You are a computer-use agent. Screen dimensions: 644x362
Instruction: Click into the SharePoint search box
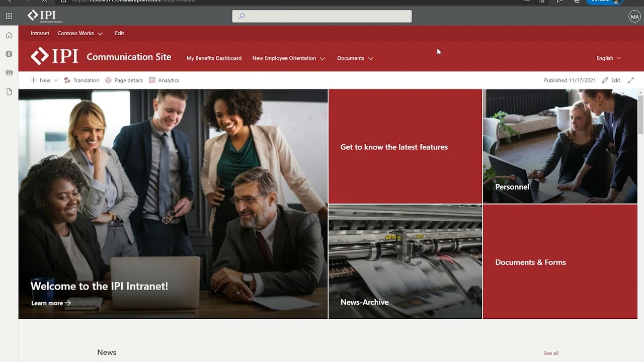pyautogui.click(x=322, y=16)
